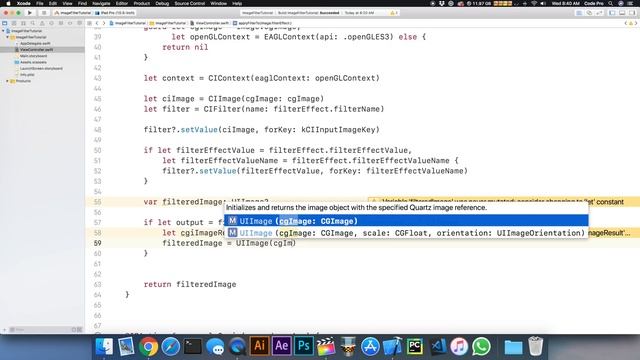Open Terminal from the Dock

pos(193,347)
